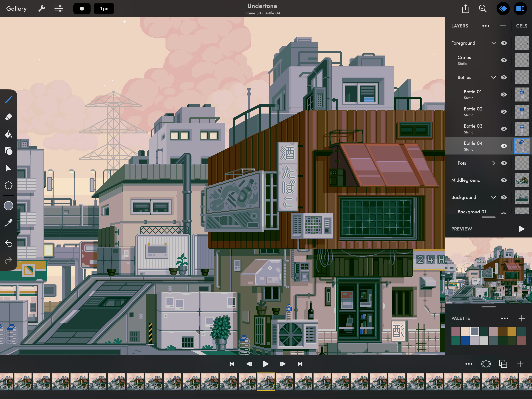Hide the Foreground layer

(503, 43)
